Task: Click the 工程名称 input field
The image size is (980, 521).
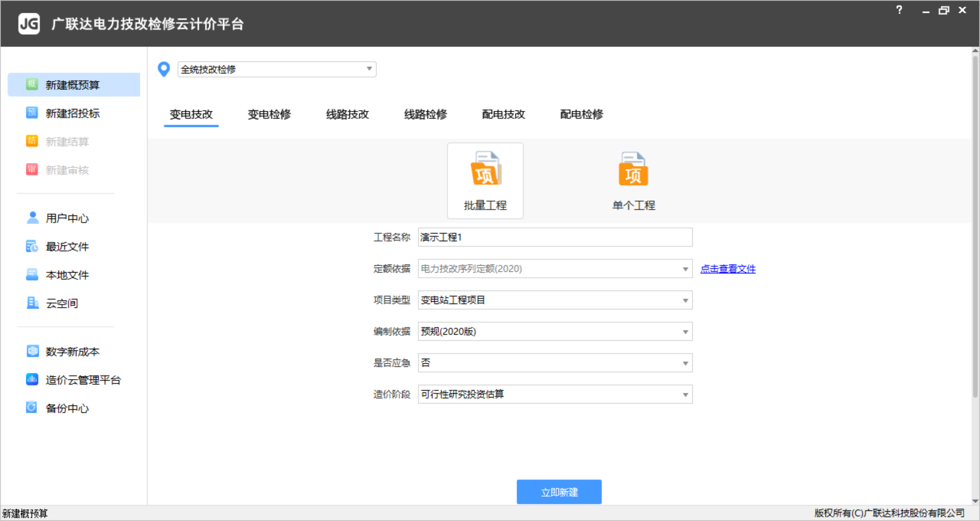Action: pyautogui.click(x=555, y=237)
